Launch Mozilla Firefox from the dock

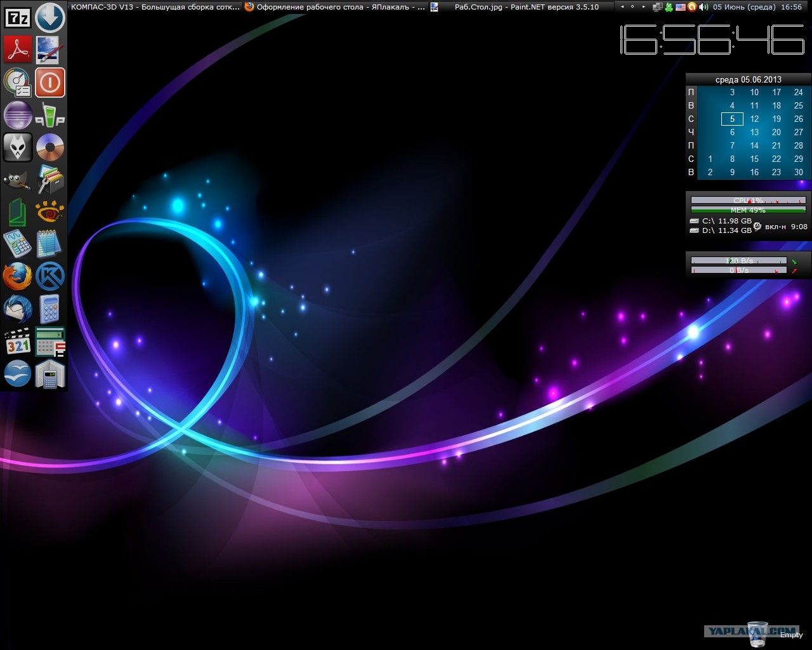(17, 277)
